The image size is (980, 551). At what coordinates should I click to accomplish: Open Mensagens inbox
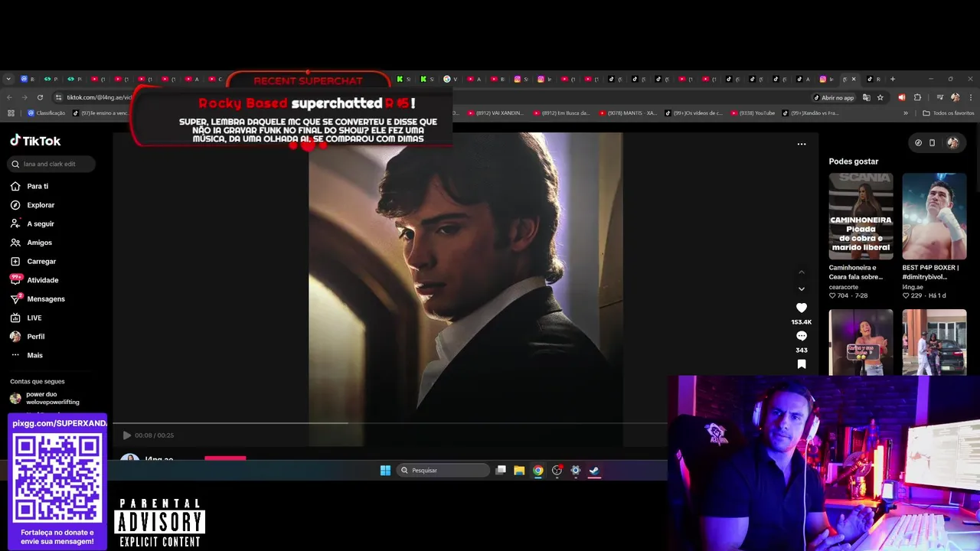click(x=38, y=298)
